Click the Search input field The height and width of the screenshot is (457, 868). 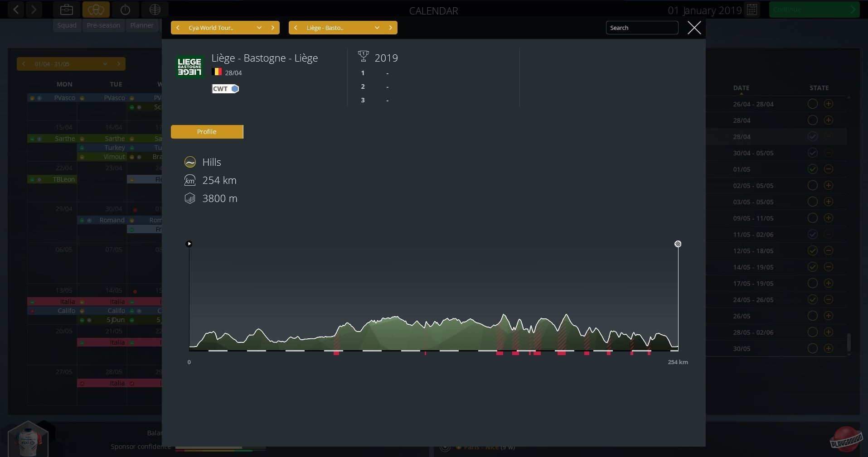[641, 28]
